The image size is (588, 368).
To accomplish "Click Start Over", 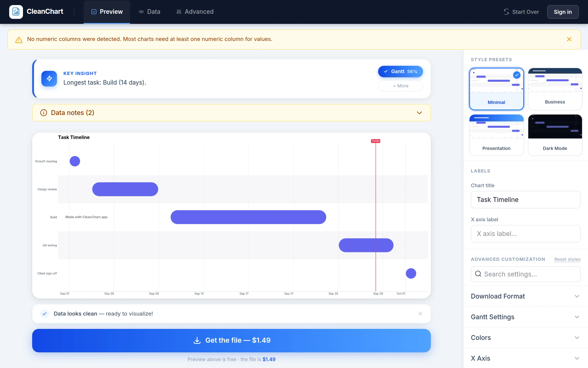I will point(521,12).
